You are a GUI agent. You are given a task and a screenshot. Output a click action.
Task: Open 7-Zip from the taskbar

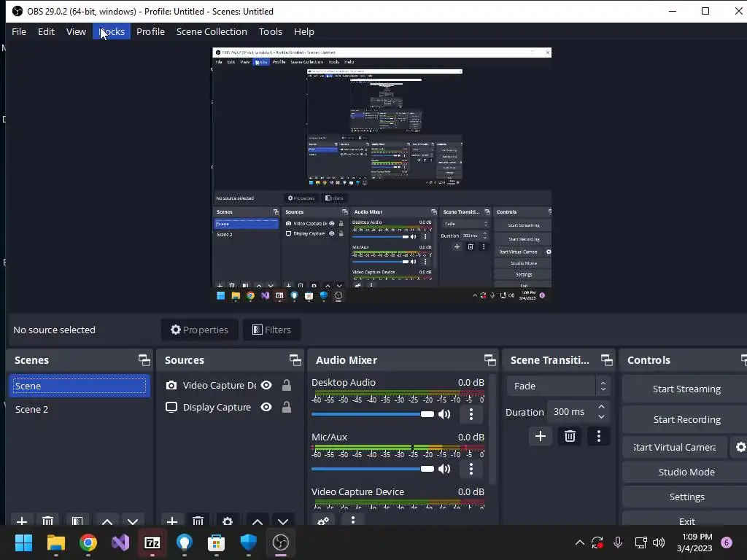click(152, 542)
